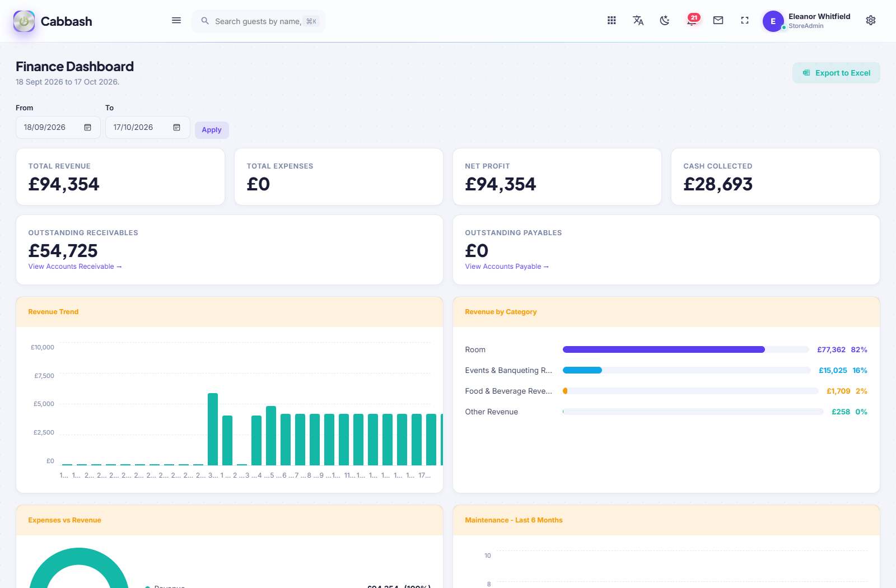Focus the search guests field

pos(259,21)
